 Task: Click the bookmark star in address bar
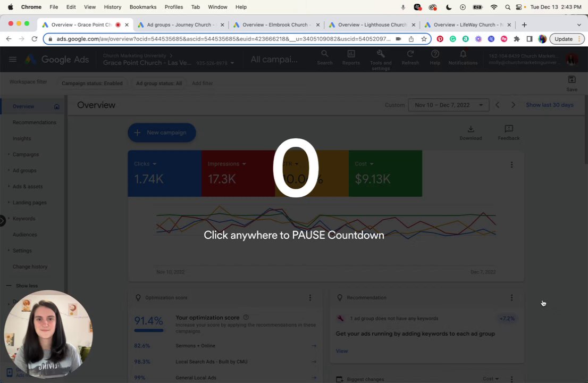coord(424,39)
